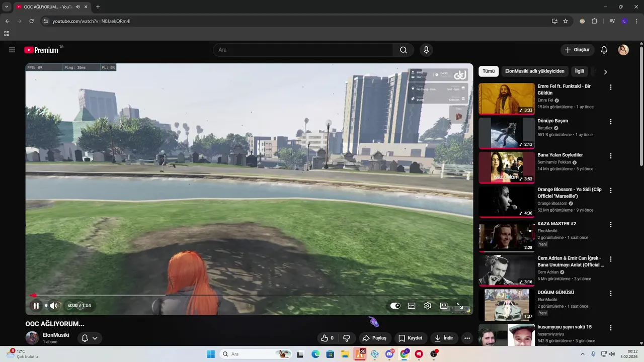Click the İndir download button
Image resolution: width=644 pixels, height=362 pixels.
444,338
